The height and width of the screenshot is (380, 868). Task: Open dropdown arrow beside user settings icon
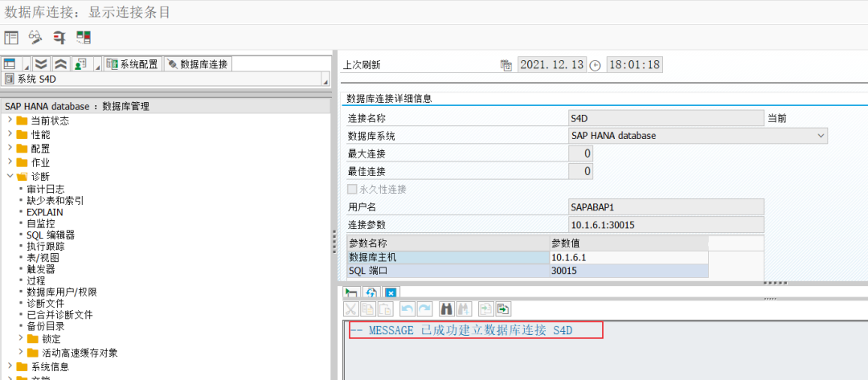point(97,67)
